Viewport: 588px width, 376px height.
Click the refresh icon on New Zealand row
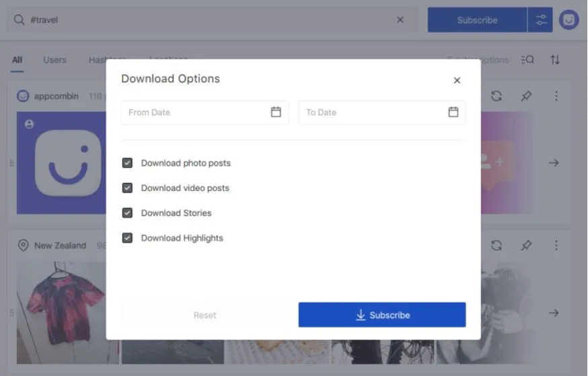497,246
